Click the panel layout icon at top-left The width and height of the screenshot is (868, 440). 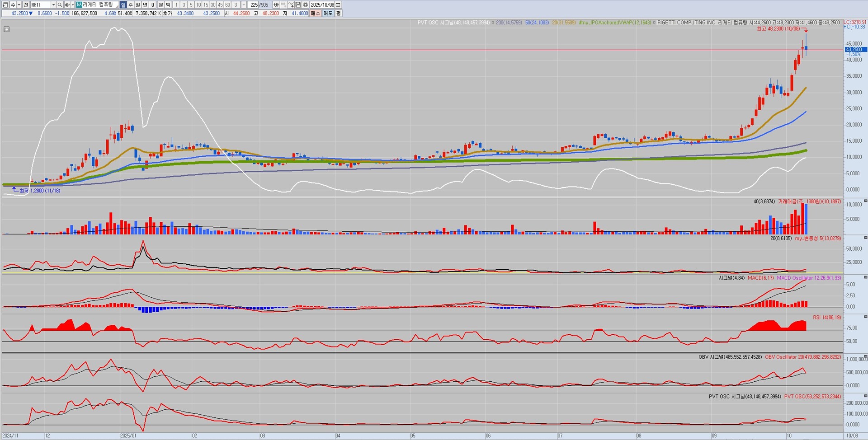(x=5, y=5)
